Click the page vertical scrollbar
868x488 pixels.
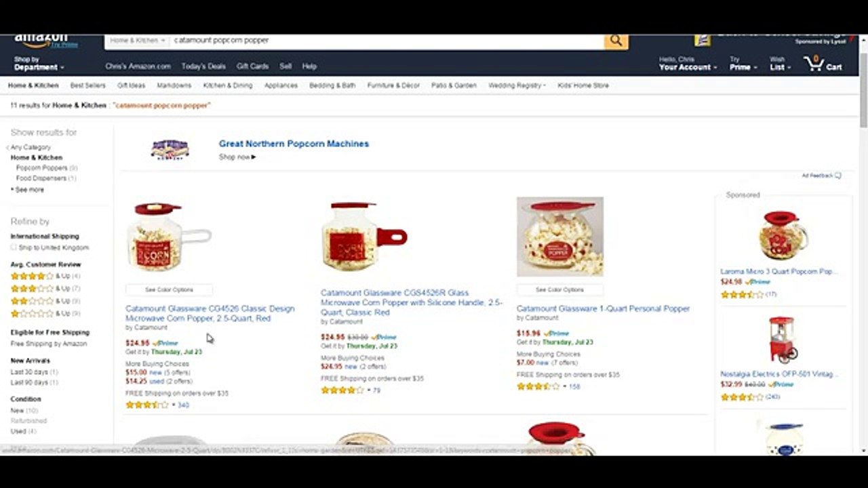point(863,244)
